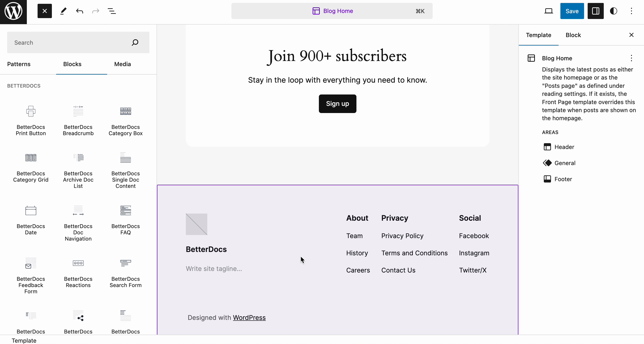Click the WordPress logo
This screenshot has height=344, width=644.
pyautogui.click(x=13, y=11)
